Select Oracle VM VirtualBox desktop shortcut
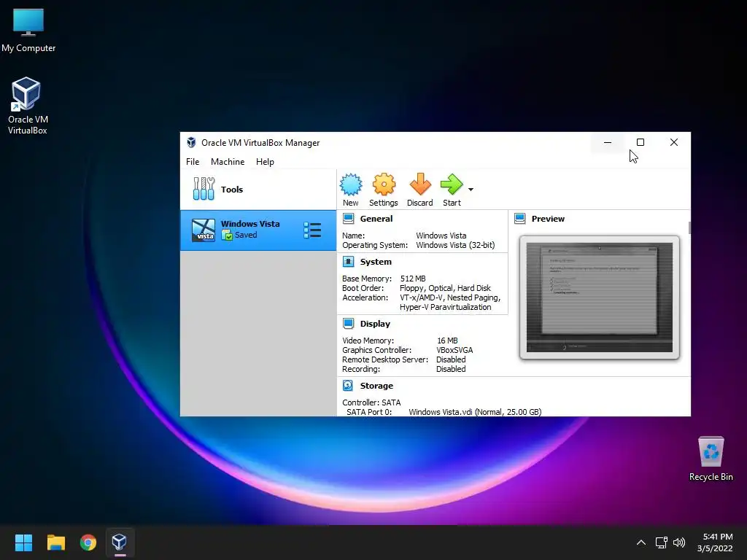The width and height of the screenshot is (747, 560). pos(27,106)
